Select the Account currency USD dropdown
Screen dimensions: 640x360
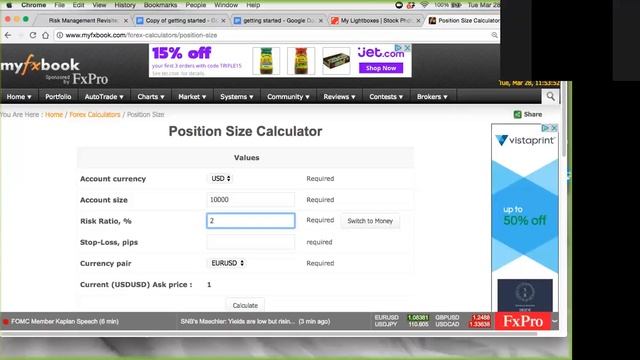220,179
